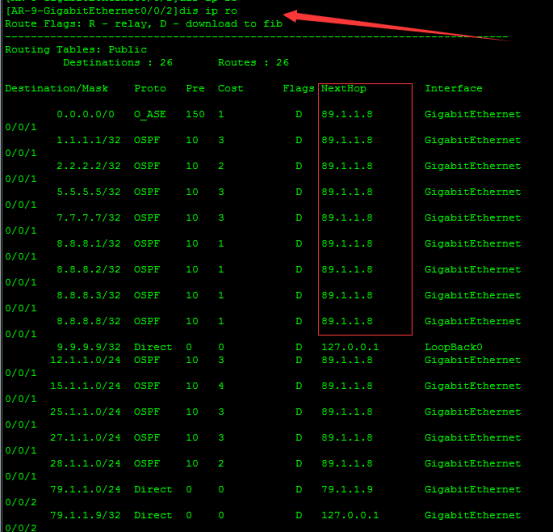This screenshot has height=532, width=554.
Task: Click the 'Route Flags: R - relay' line
Action: (x=144, y=24)
